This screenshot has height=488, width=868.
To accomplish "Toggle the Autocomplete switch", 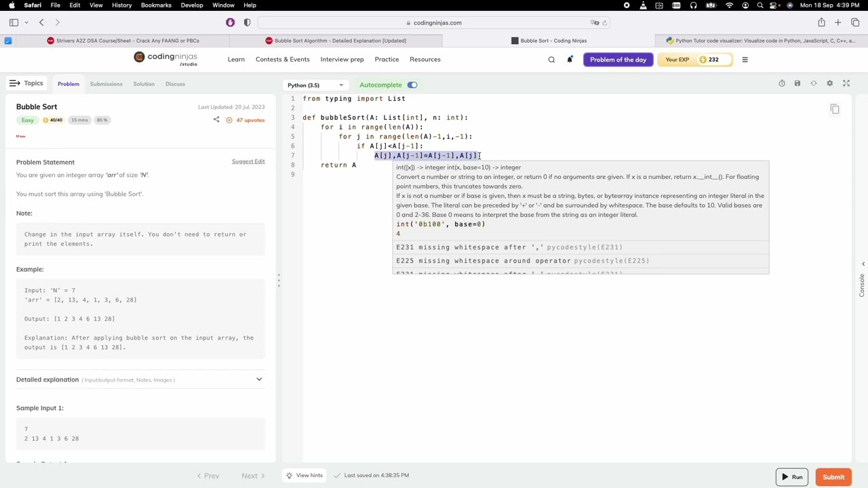I will [412, 85].
